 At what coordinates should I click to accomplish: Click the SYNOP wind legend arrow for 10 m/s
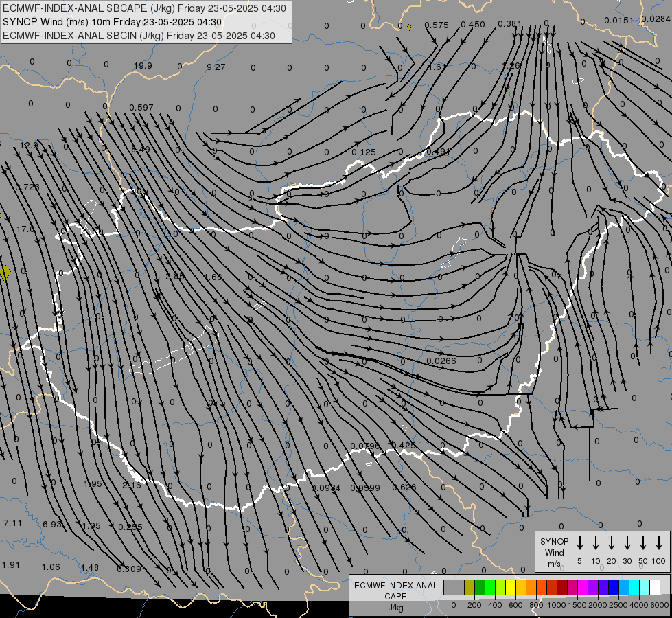595,542
